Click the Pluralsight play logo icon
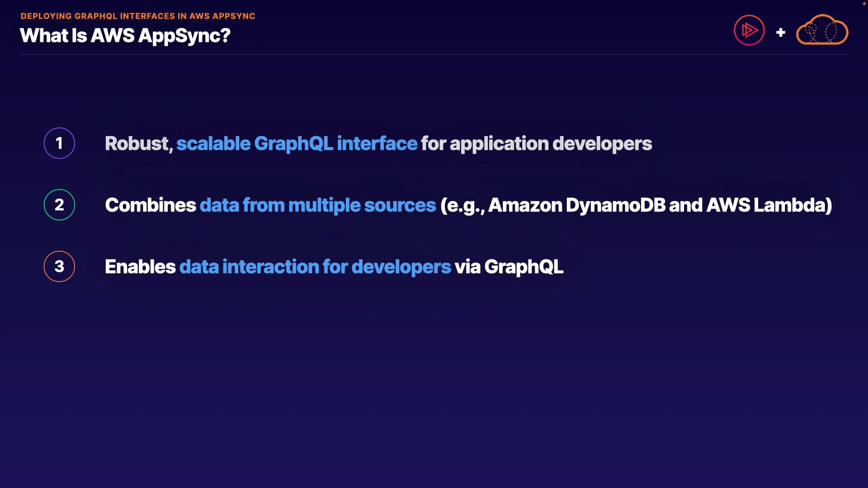 pos(749,30)
